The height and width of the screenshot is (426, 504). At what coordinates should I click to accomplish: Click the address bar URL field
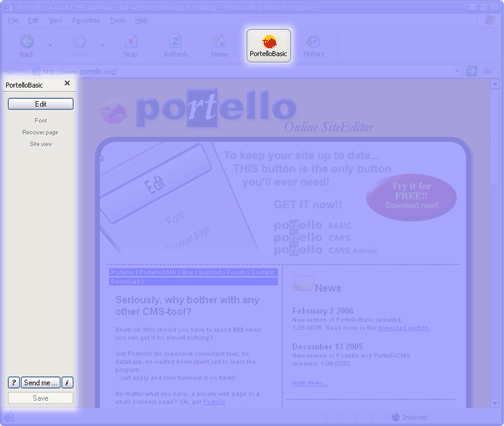coord(247,71)
